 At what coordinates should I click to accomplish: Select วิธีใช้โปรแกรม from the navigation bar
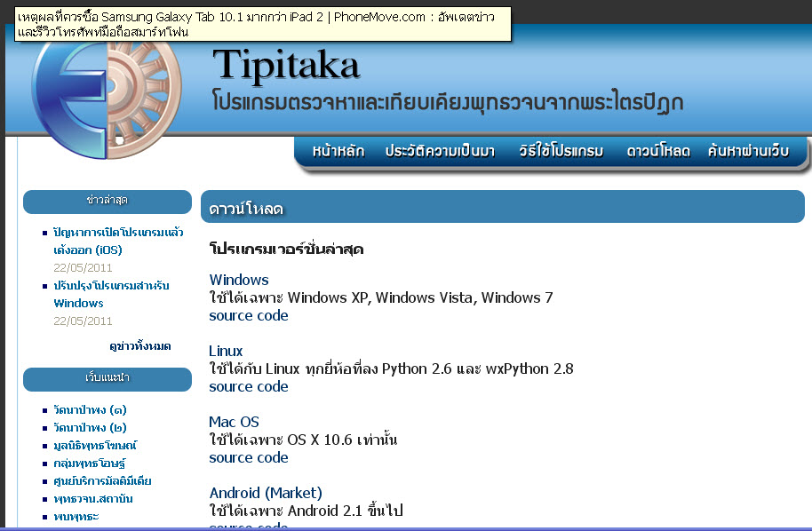561,151
